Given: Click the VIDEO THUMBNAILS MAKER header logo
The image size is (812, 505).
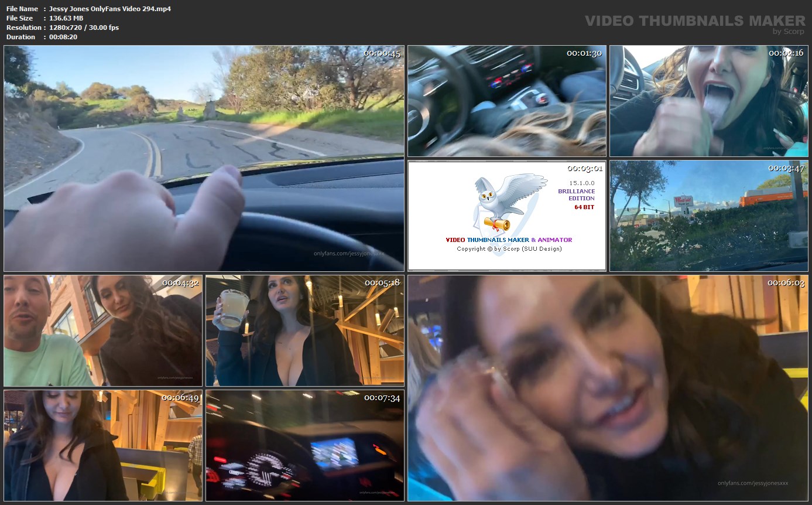Looking at the screenshot, I should coord(695,21).
